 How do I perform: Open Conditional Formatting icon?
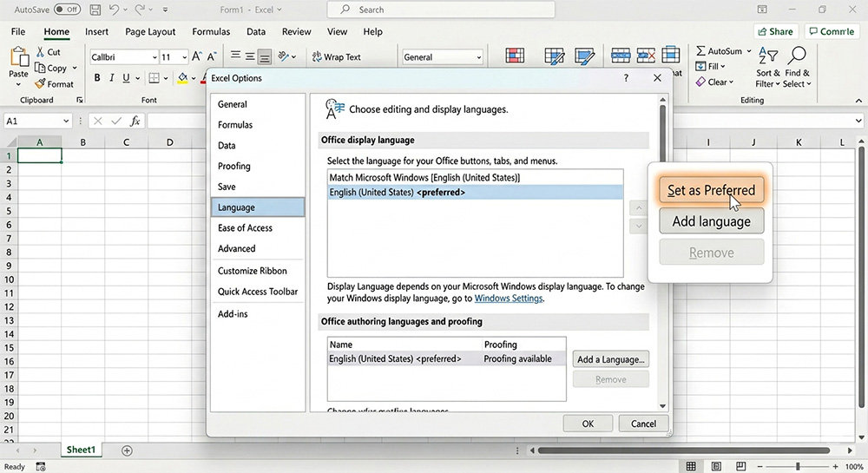pos(515,56)
